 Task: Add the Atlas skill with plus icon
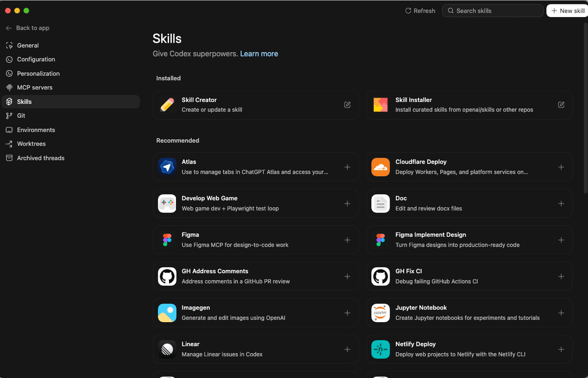pos(347,167)
